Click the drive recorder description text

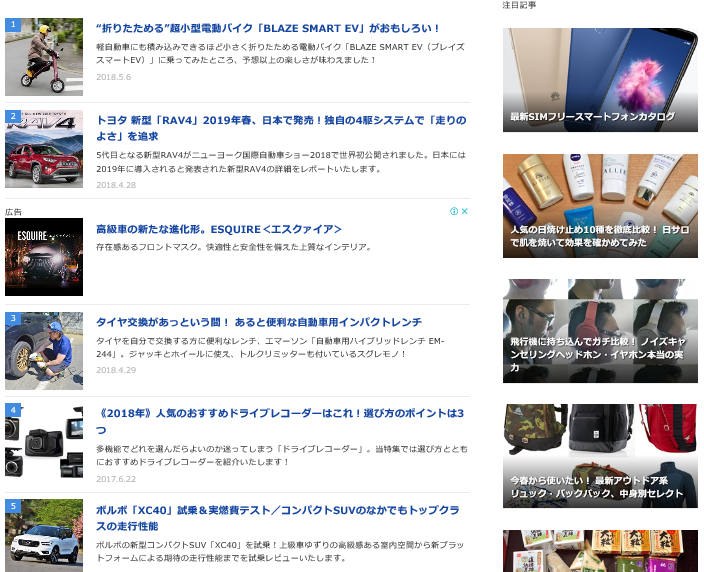point(282,455)
